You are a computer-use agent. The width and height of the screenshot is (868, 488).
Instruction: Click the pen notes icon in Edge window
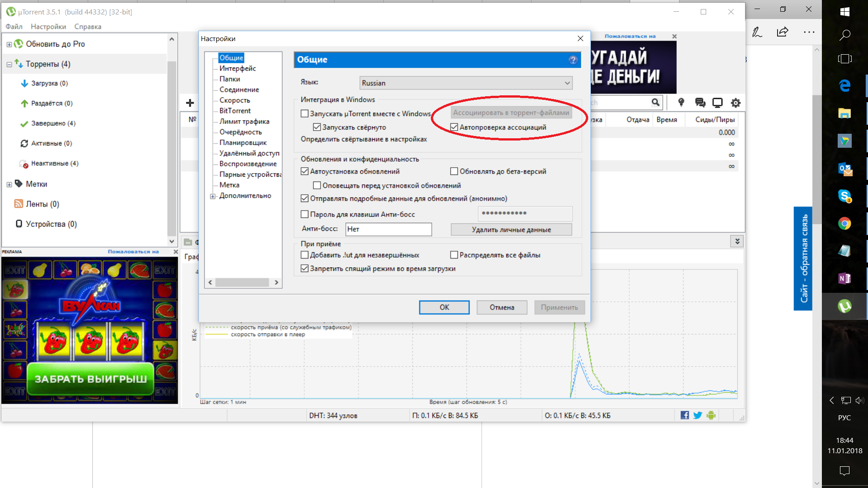point(757,32)
